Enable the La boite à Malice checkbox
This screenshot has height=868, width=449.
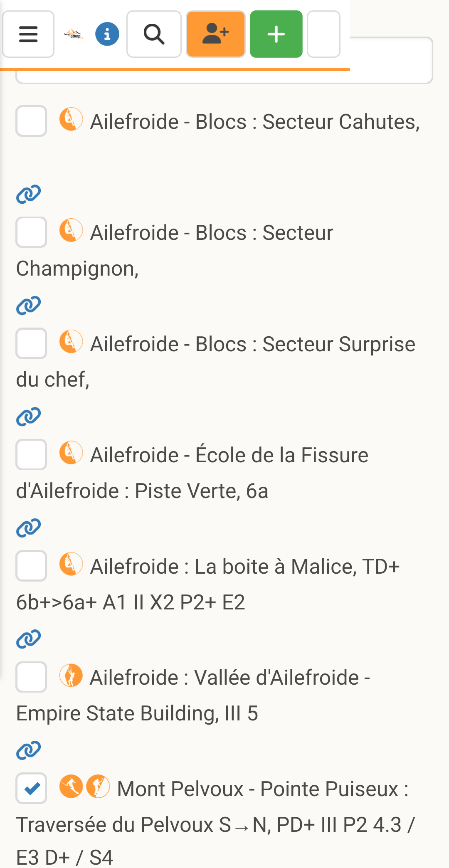[x=31, y=566]
